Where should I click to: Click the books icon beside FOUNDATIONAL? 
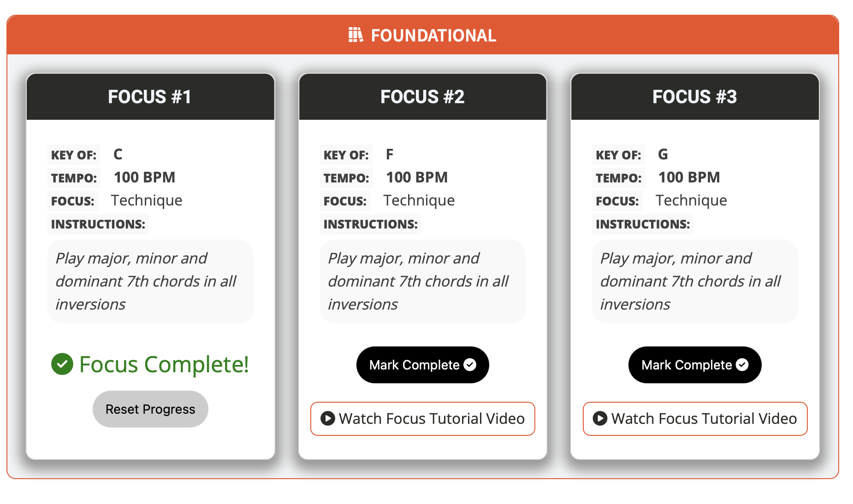click(x=355, y=35)
